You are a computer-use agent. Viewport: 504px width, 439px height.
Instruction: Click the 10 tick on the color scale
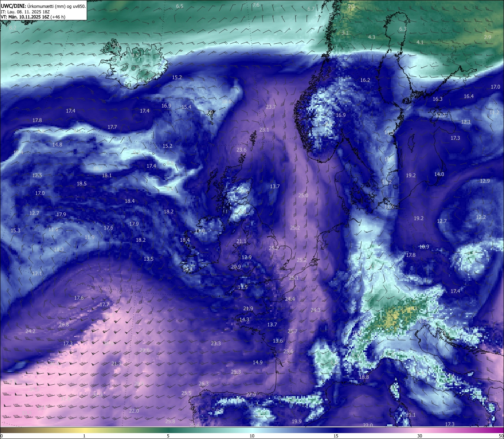point(252,436)
